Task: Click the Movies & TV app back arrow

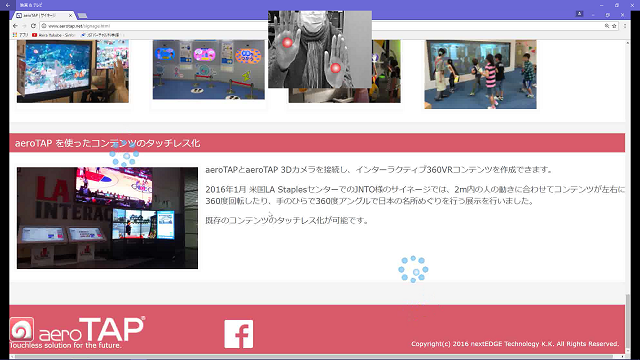Action: click(x=8, y=5)
